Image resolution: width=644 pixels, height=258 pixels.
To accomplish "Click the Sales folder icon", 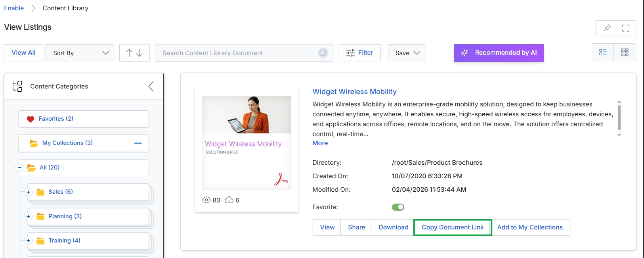I will [x=40, y=192].
